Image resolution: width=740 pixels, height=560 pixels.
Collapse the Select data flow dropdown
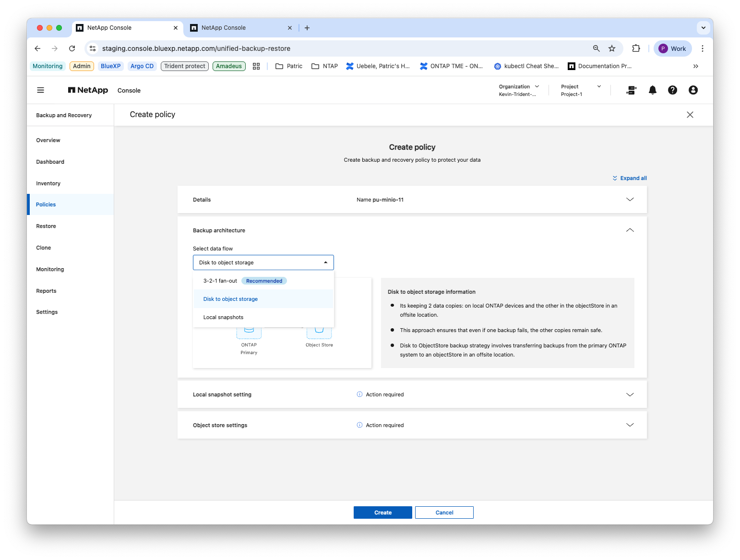(x=263, y=262)
